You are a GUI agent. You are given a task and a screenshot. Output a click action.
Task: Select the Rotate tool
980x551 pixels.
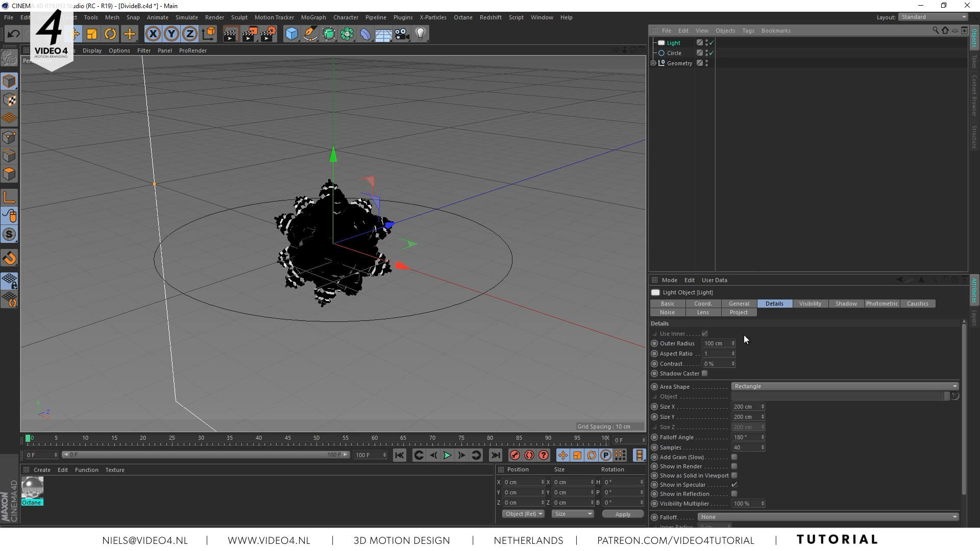(x=110, y=34)
